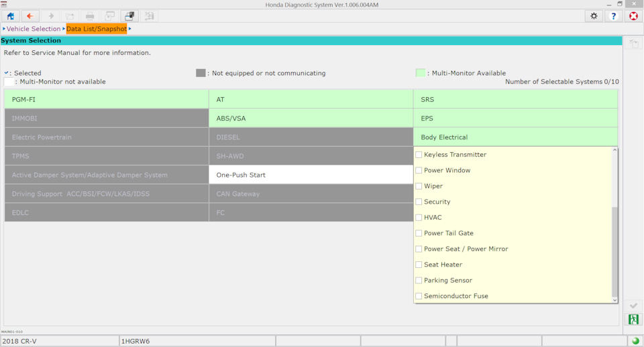This screenshot has width=644, height=347.
Task: Click the grayed IMMOBI cell
Action: [107, 118]
